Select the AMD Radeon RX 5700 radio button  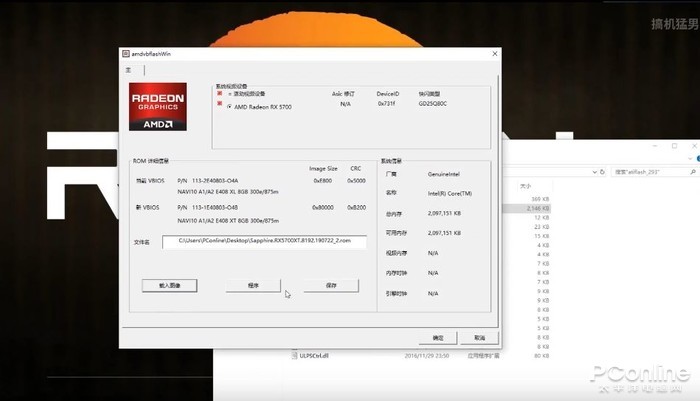coord(229,107)
